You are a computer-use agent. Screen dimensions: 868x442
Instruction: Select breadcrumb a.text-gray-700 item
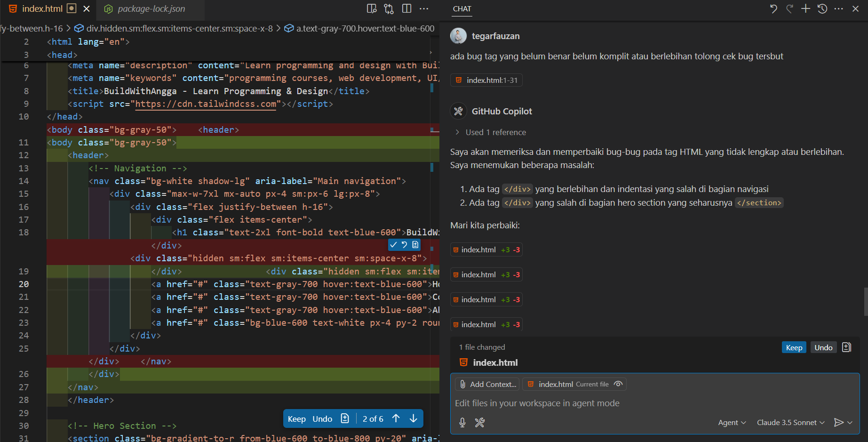[x=359, y=28]
